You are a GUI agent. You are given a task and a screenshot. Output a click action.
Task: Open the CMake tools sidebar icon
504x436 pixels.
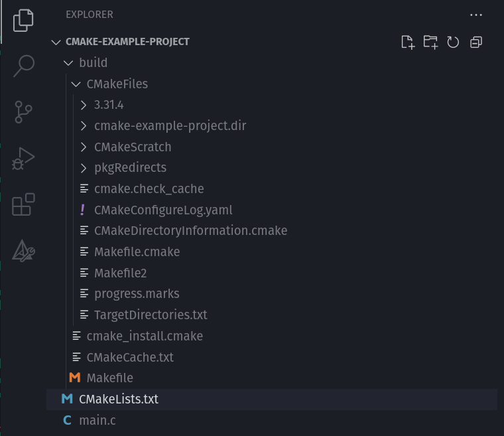tap(23, 251)
